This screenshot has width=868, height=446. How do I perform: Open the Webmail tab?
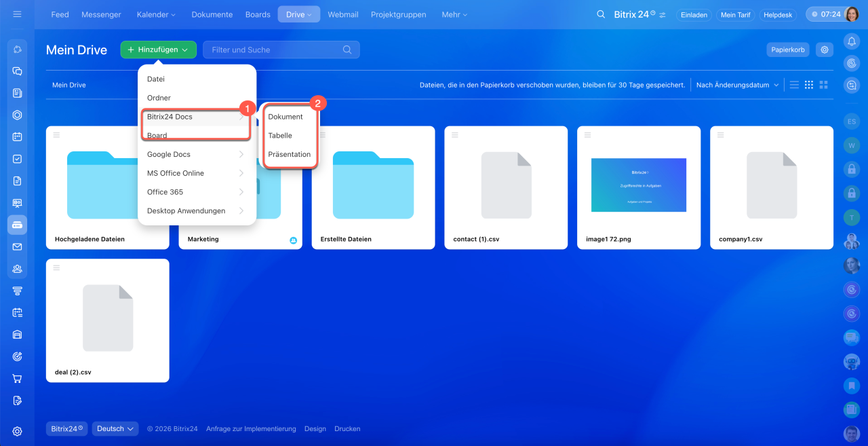[343, 14]
